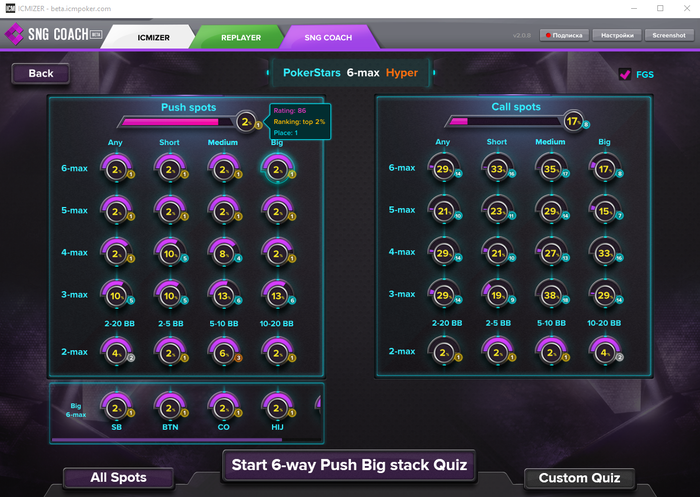Select Push 3-max Short stack gauge

click(171, 295)
